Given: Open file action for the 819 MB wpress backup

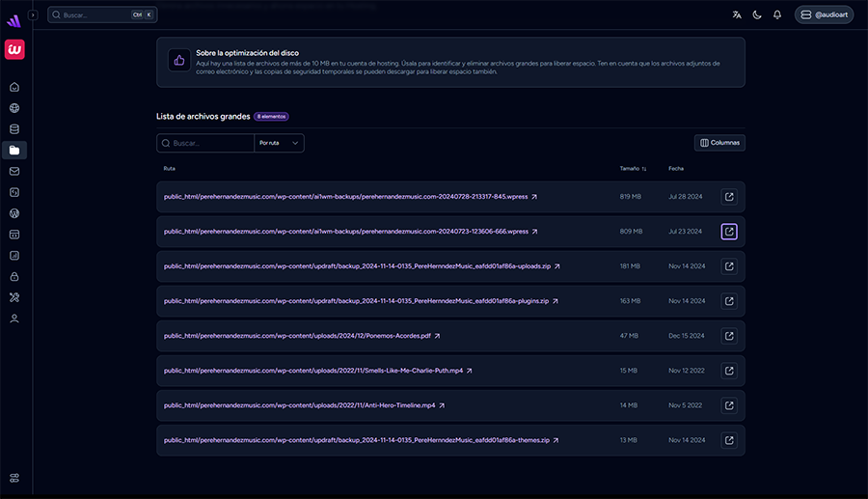Looking at the screenshot, I should [x=729, y=197].
